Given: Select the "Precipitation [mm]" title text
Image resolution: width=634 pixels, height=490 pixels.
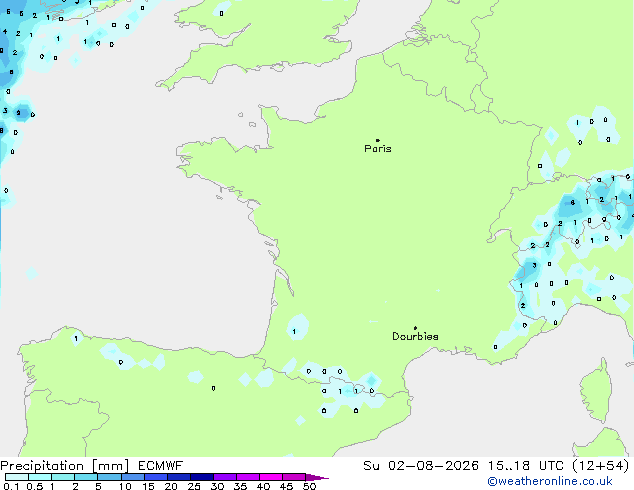Looking at the screenshot, I should click(65, 466).
